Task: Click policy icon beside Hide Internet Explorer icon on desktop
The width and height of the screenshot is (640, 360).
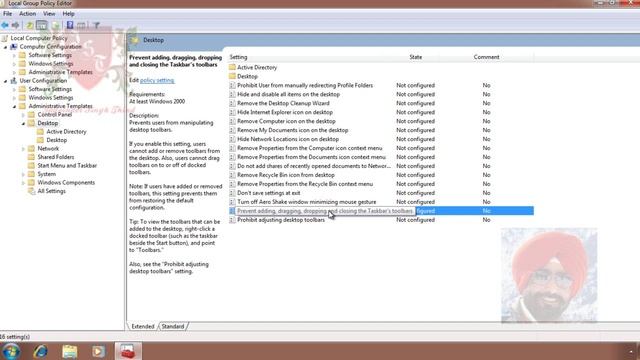Action: 232,112
